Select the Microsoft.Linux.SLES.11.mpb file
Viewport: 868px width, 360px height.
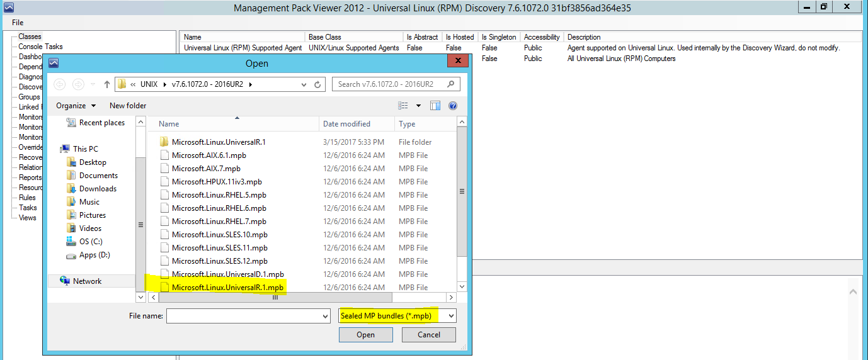220,248
